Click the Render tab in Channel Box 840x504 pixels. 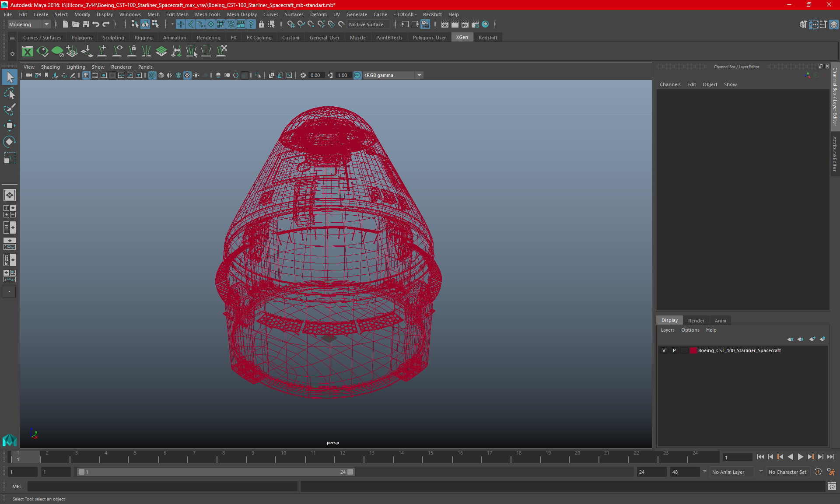[695, 320]
